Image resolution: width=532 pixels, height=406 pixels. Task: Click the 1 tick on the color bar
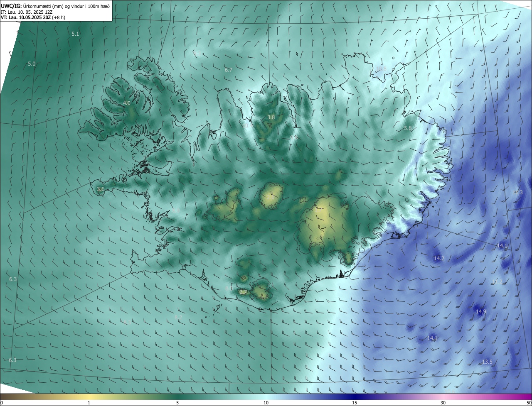point(89,403)
